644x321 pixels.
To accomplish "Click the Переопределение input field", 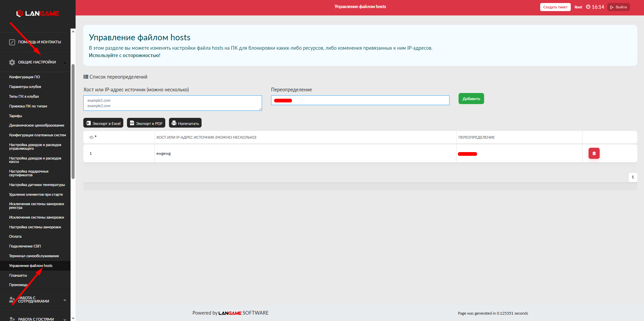I will coord(360,100).
